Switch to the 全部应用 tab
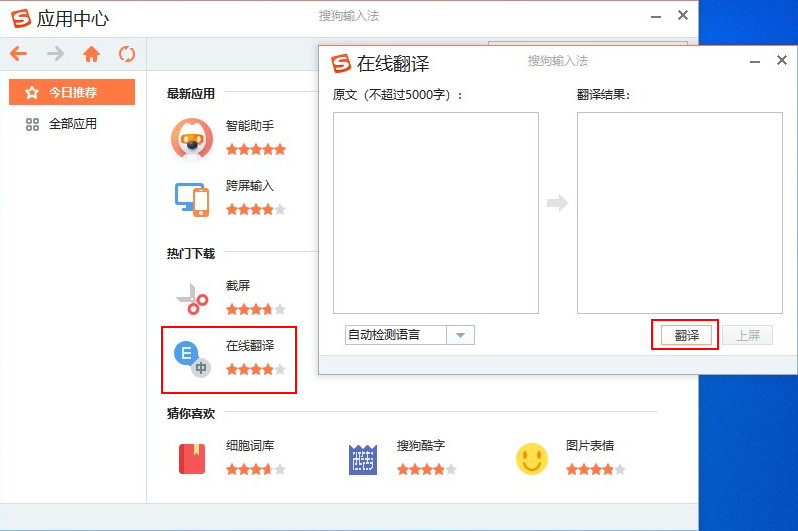Screen dimensions: 798x531 [x=72, y=124]
